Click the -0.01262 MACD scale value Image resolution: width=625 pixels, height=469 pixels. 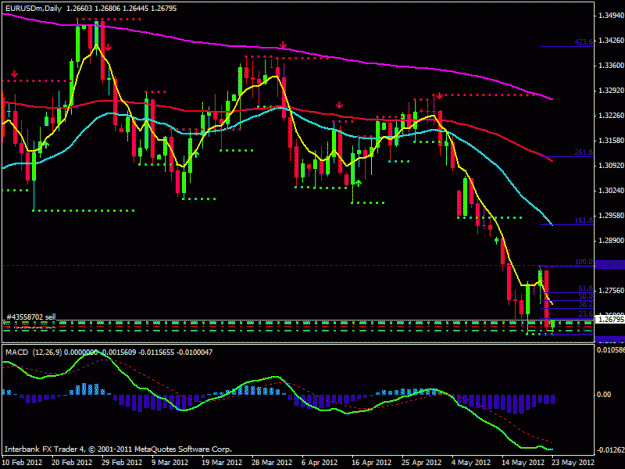(610, 450)
